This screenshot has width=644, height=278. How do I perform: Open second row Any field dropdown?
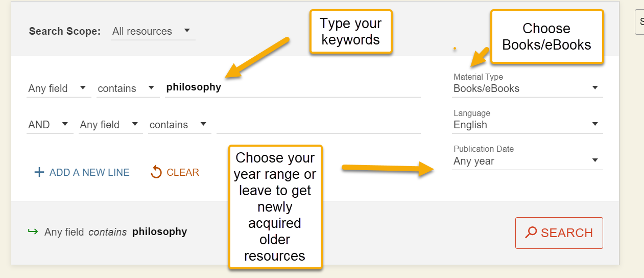[110, 125]
